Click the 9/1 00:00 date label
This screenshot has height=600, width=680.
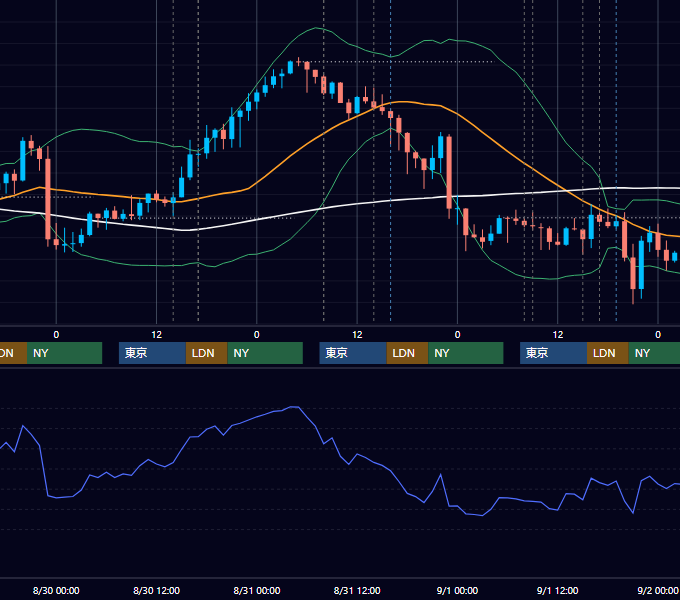click(x=457, y=590)
